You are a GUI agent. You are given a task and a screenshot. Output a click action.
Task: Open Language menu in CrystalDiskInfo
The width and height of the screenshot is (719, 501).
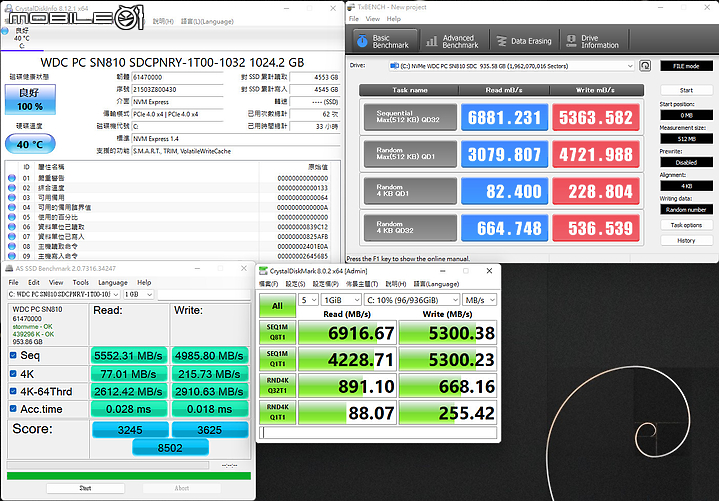[x=207, y=22]
